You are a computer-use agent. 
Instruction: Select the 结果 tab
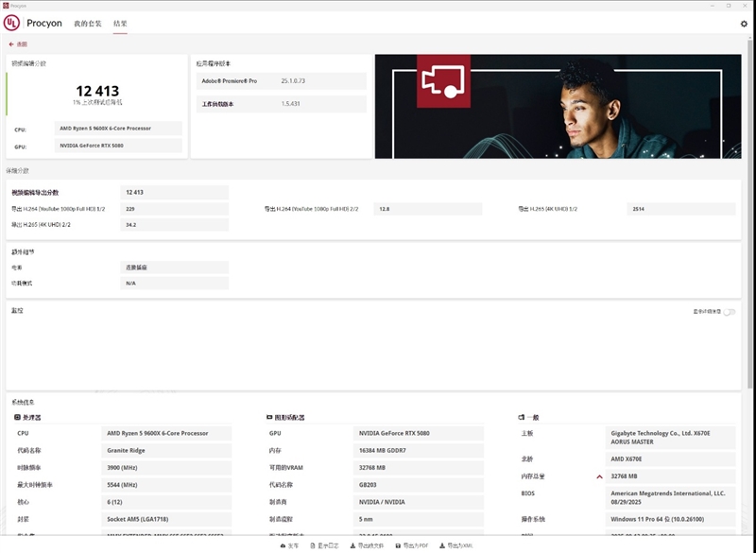click(x=120, y=24)
